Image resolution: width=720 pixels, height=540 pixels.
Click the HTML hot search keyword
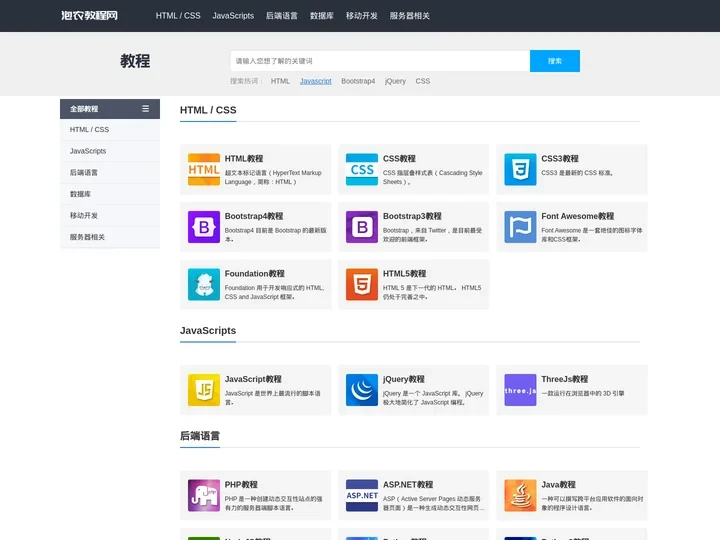280,81
